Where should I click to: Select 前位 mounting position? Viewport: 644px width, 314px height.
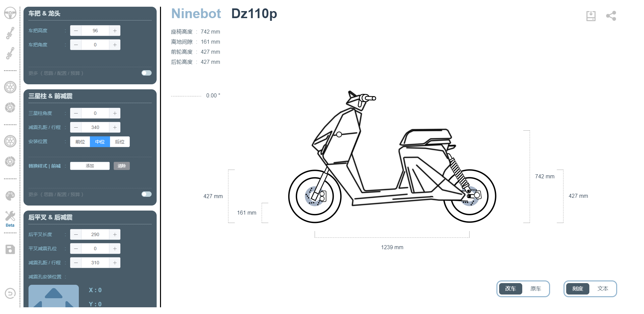coord(80,142)
